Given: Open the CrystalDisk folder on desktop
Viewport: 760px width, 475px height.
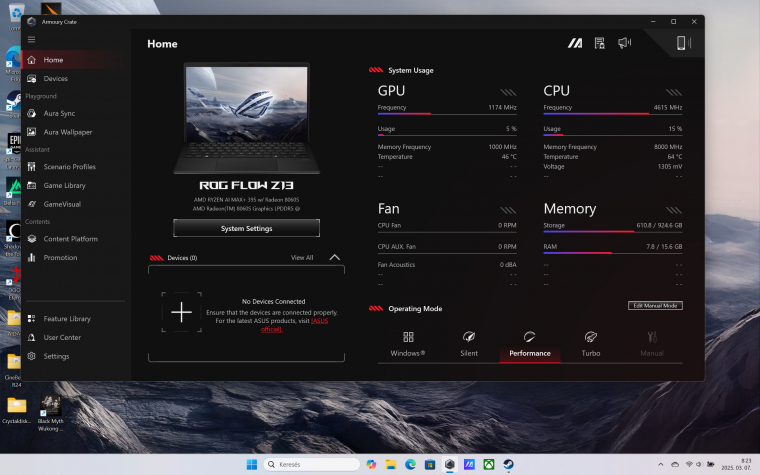Looking at the screenshot, I should coord(16,411).
